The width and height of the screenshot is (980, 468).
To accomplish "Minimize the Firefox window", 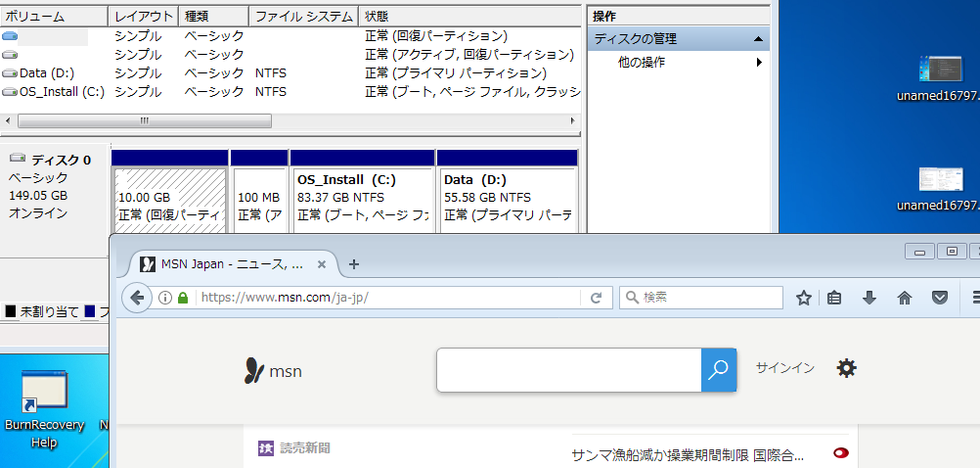I will pos(920,252).
